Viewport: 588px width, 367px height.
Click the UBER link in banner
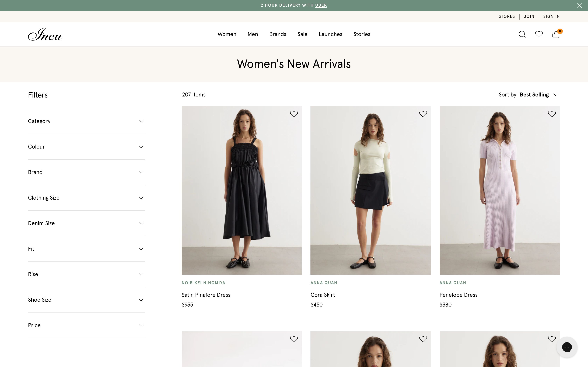tap(321, 5)
